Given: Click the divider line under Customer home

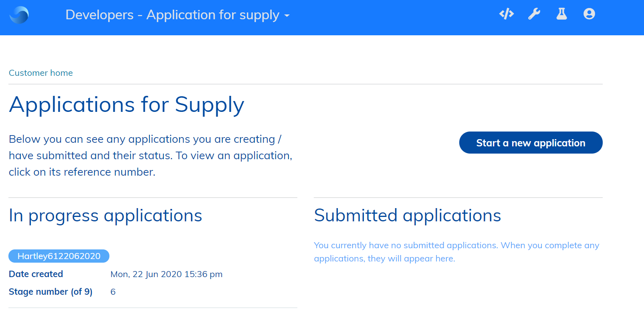Looking at the screenshot, I should coord(305,84).
